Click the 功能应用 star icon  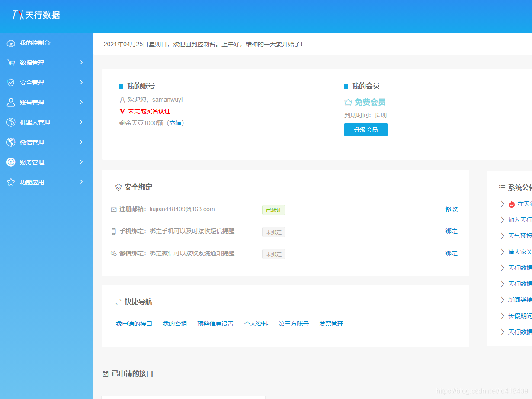click(10, 182)
